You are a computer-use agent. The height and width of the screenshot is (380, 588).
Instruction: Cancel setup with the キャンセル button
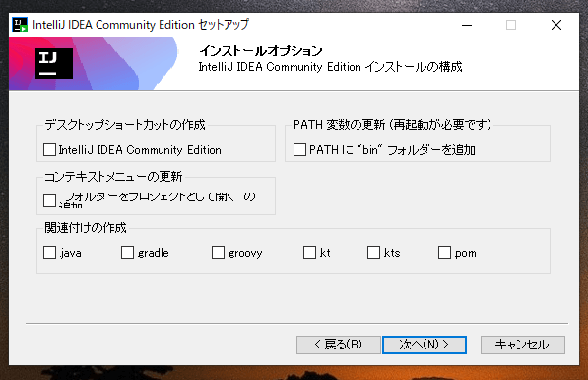pyautogui.click(x=523, y=345)
